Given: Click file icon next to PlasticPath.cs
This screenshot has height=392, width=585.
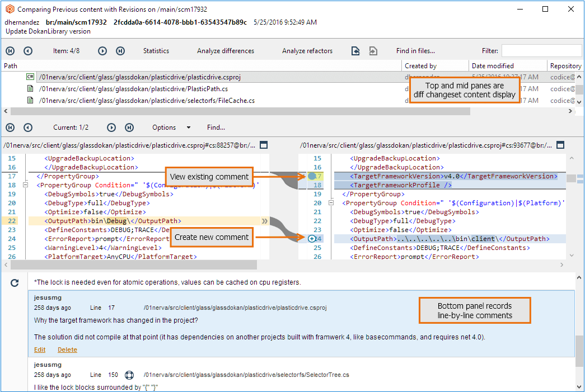Looking at the screenshot, I should click(x=30, y=88).
